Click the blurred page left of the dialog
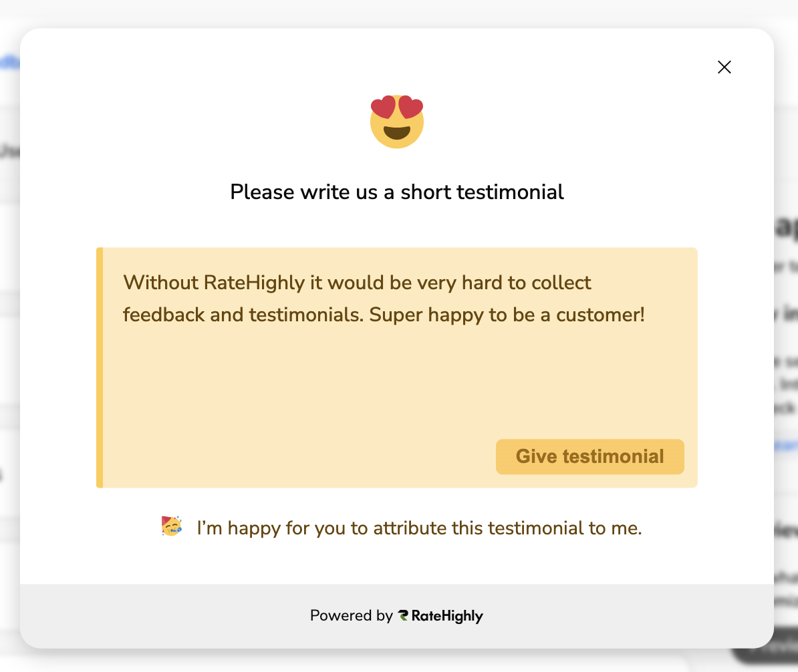This screenshot has height=672, width=798. tap(9, 334)
